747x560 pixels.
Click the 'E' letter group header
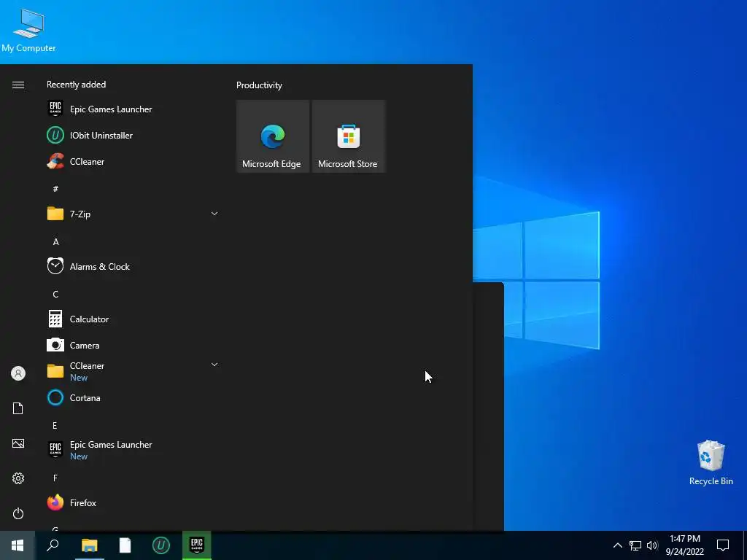55,426
